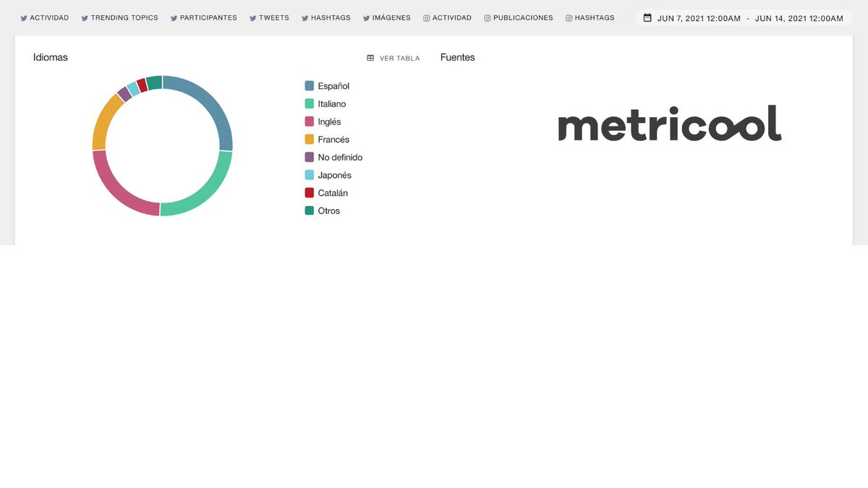Viewport: 868px width, 488px height.
Task: Click the Idiomas heading
Action: coord(51,57)
